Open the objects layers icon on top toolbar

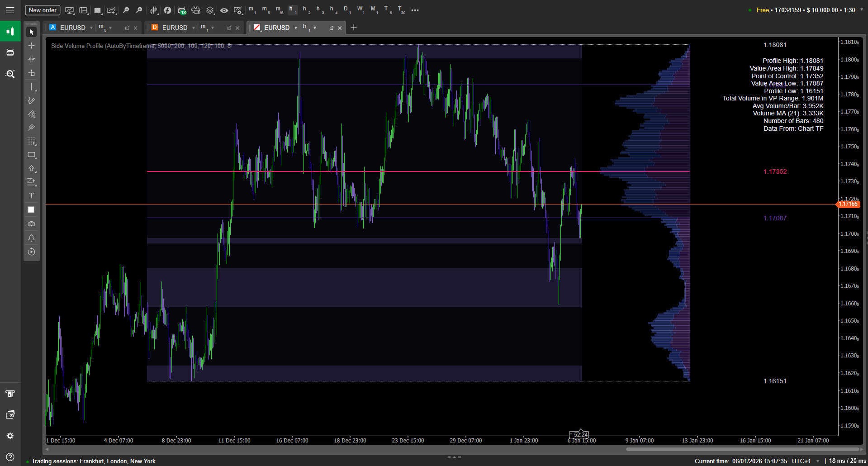[209, 10]
